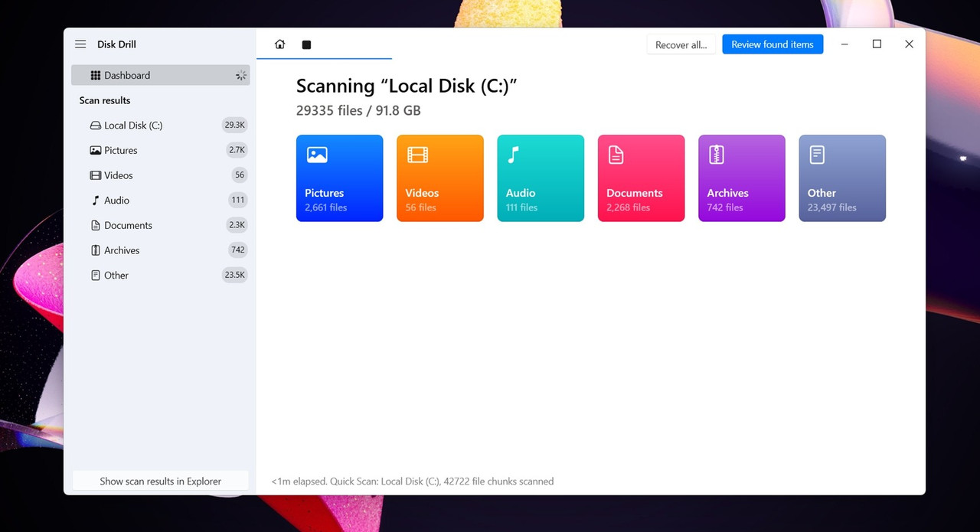980x532 pixels.
Task: Open Documents in the sidebar
Action: [160, 225]
